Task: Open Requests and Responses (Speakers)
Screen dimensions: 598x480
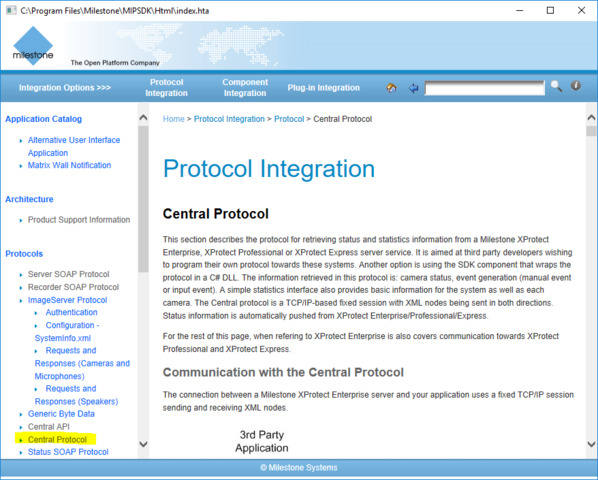Action: [76, 395]
